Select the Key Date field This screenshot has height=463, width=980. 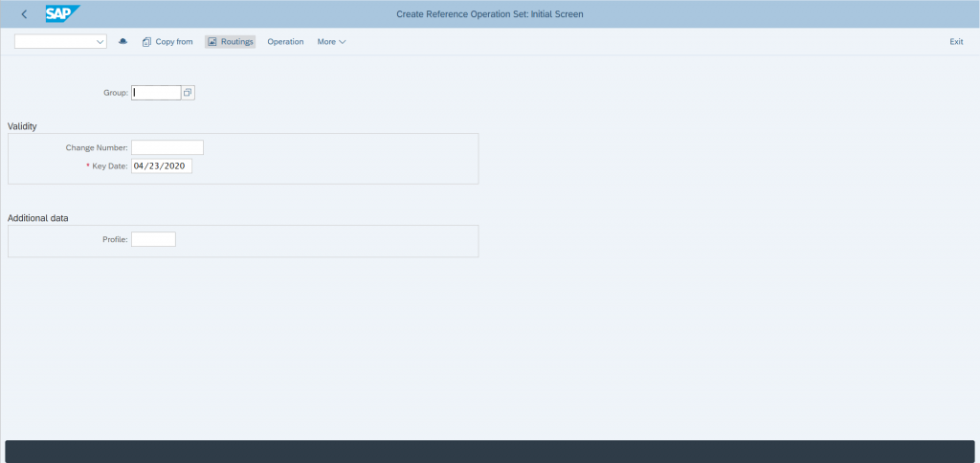click(x=161, y=166)
